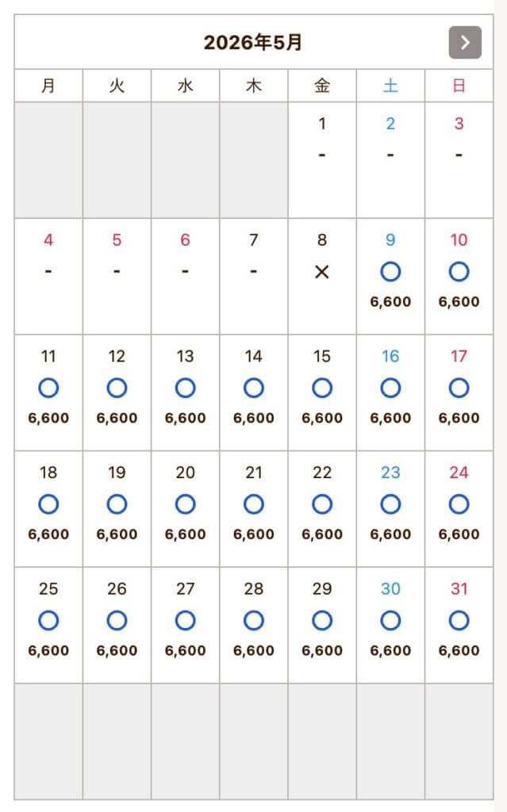
Task: Click the X mark on May 8
Action: tap(321, 272)
